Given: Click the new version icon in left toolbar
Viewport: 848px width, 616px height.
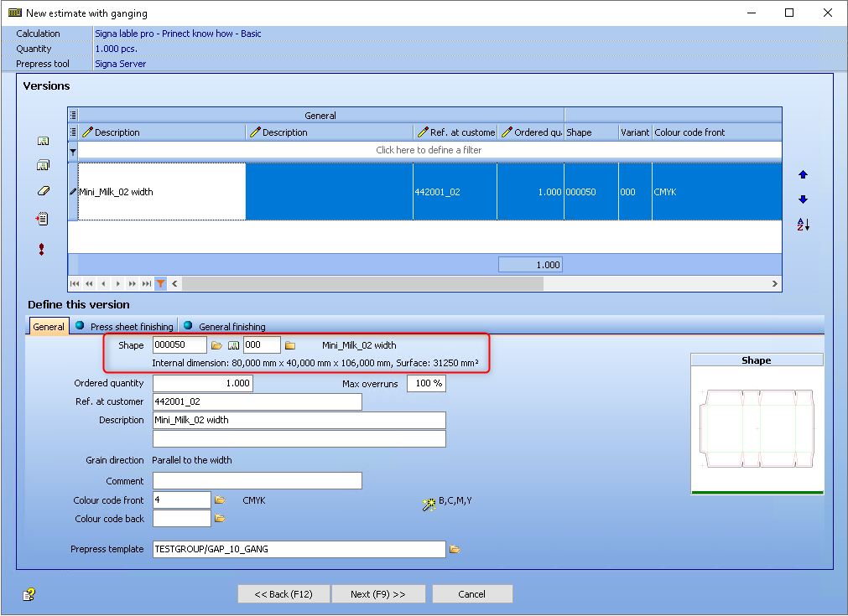Looking at the screenshot, I should click(44, 141).
